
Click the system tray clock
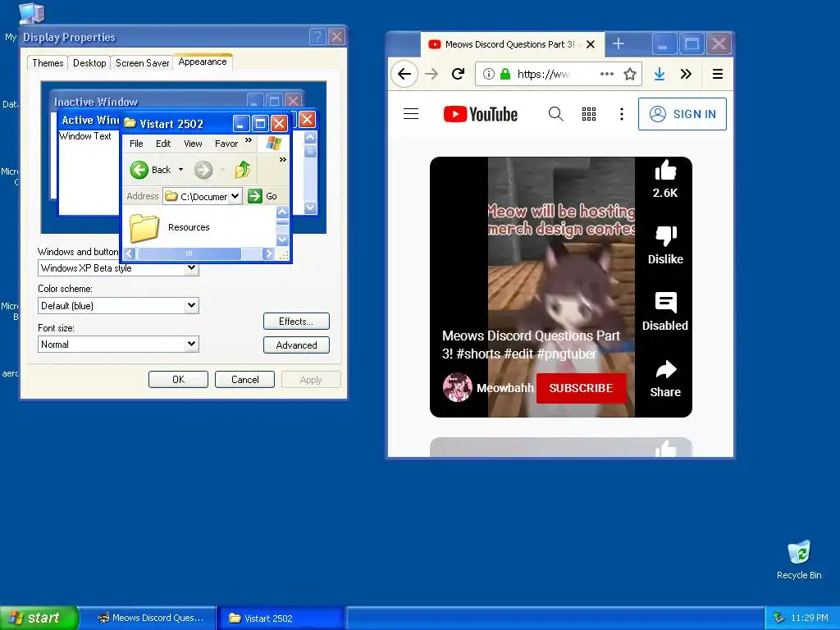click(809, 618)
